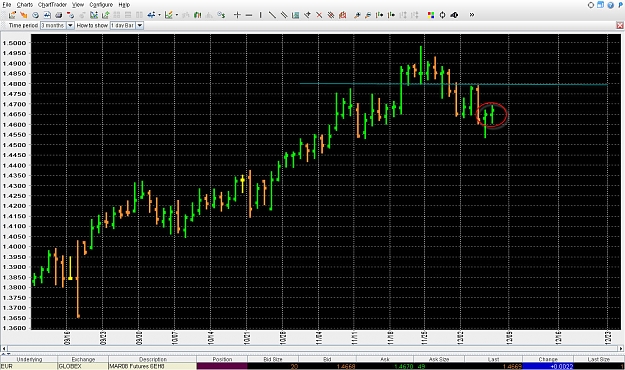
Task: Click the second colored bar-with-arrow icon
Action: (x=391, y=15)
